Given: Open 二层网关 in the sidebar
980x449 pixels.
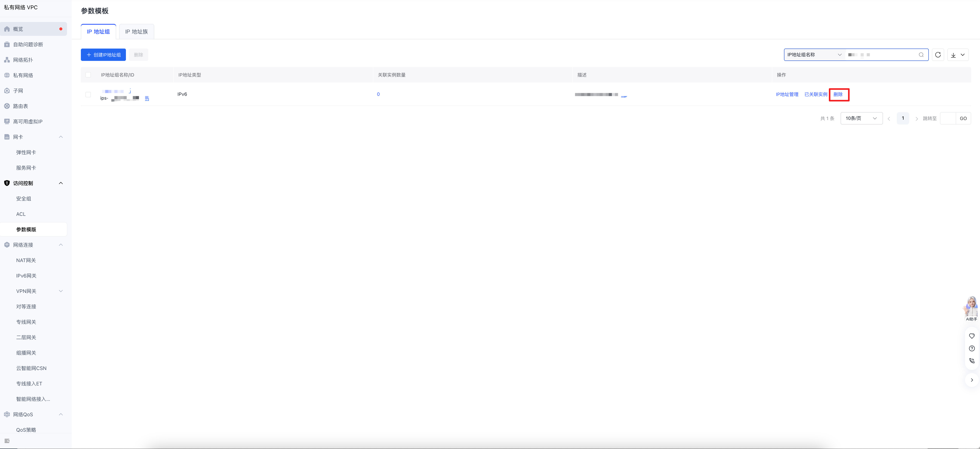Looking at the screenshot, I should tap(26, 337).
